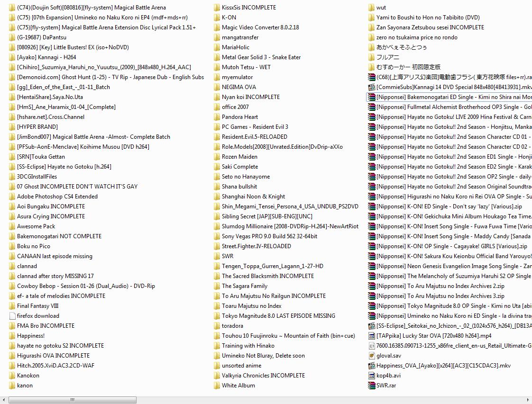This screenshot has width=532, height=404.
Task: Select the Pandora Heart folder
Action: (240, 117)
